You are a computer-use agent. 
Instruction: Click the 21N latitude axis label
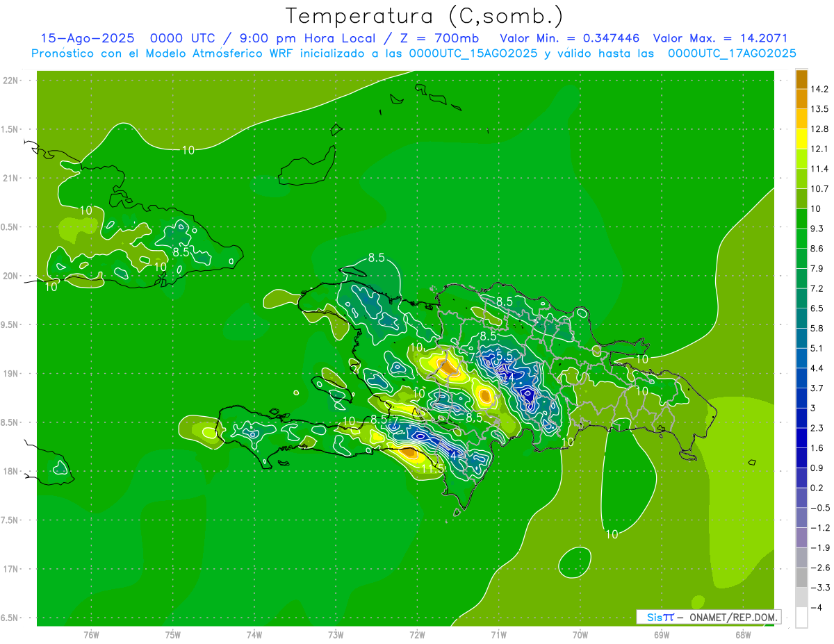click(12, 178)
